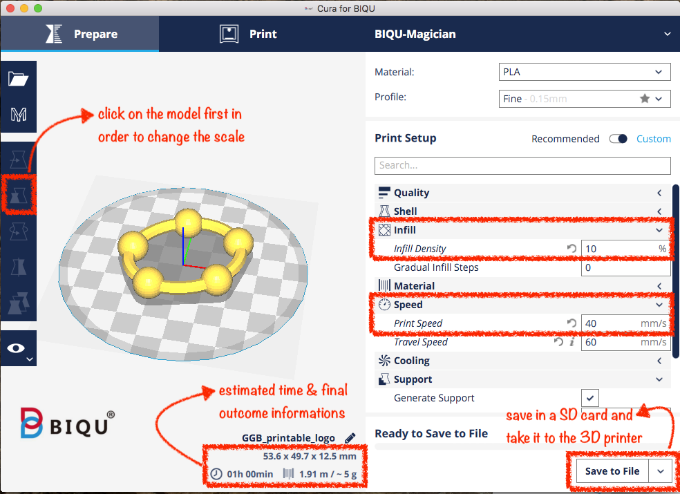Click the Support section icon
This screenshot has height=494, width=680.
tap(384, 379)
